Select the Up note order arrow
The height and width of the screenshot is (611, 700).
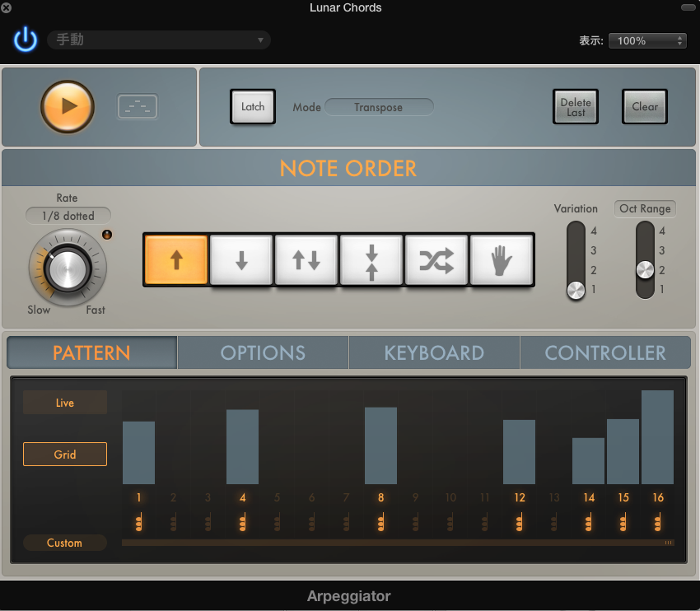176,259
